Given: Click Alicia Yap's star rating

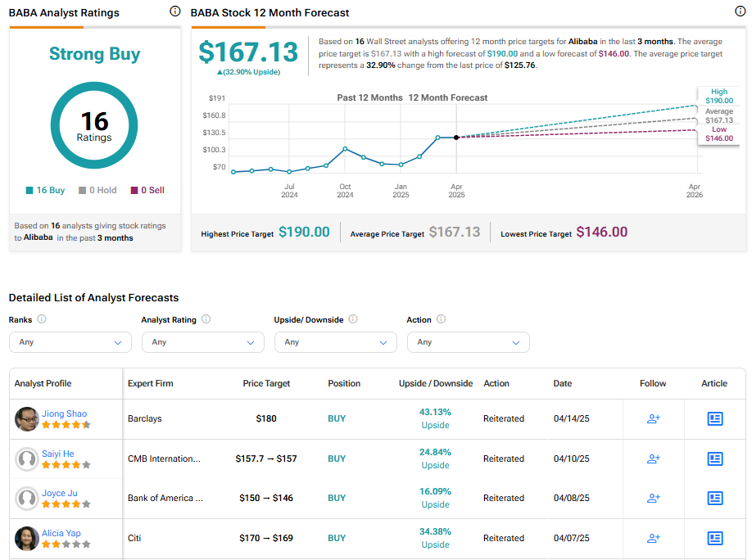Looking at the screenshot, I should point(66,544).
